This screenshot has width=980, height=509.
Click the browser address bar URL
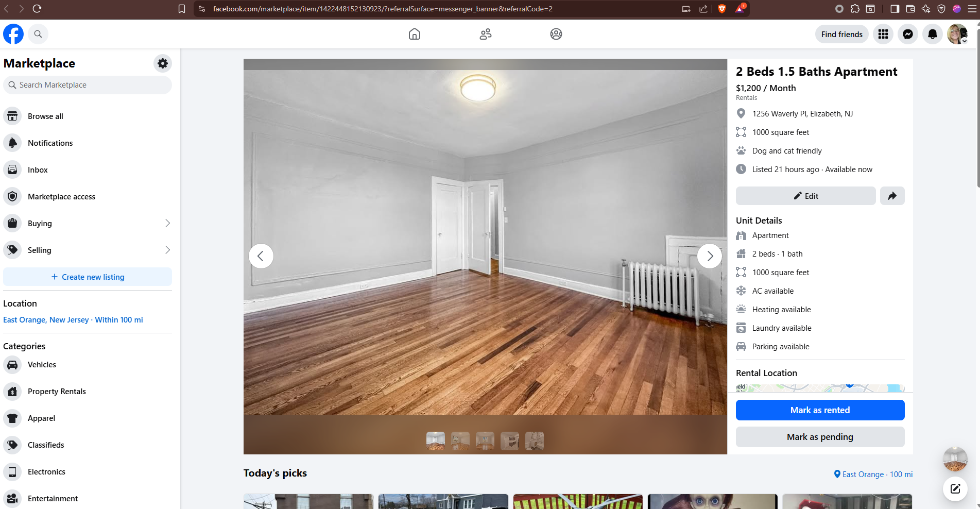pos(383,9)
